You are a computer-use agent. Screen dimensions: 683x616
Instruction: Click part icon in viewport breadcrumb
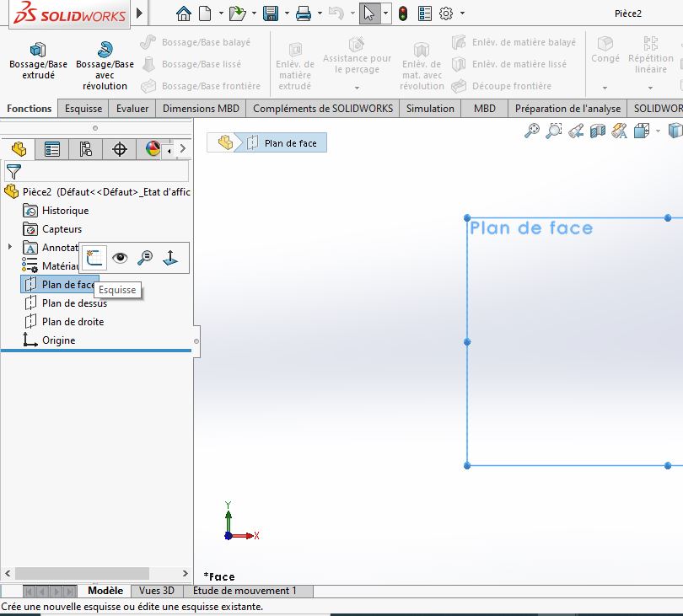pyautogui.click(x=226, y=142)
